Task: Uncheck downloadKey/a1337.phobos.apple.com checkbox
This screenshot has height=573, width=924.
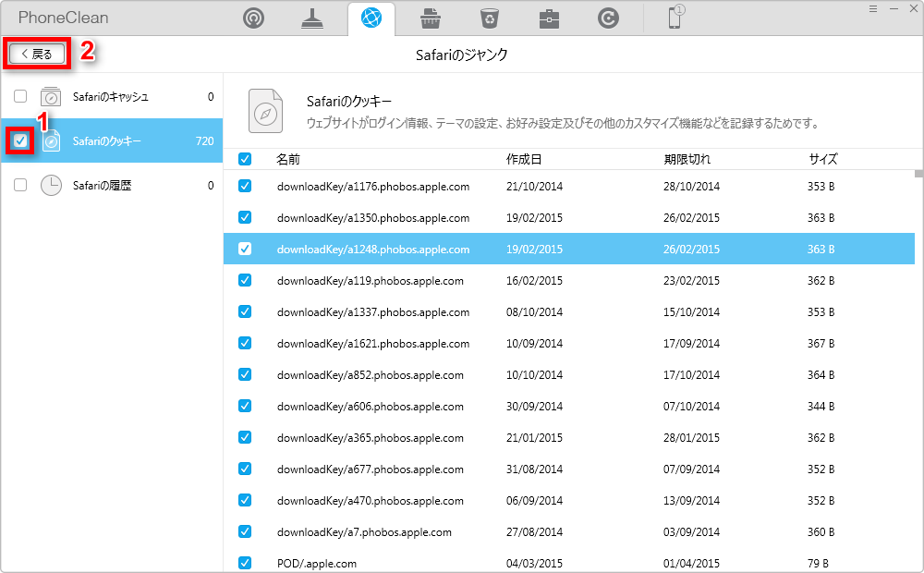Action: coord(245,311)
